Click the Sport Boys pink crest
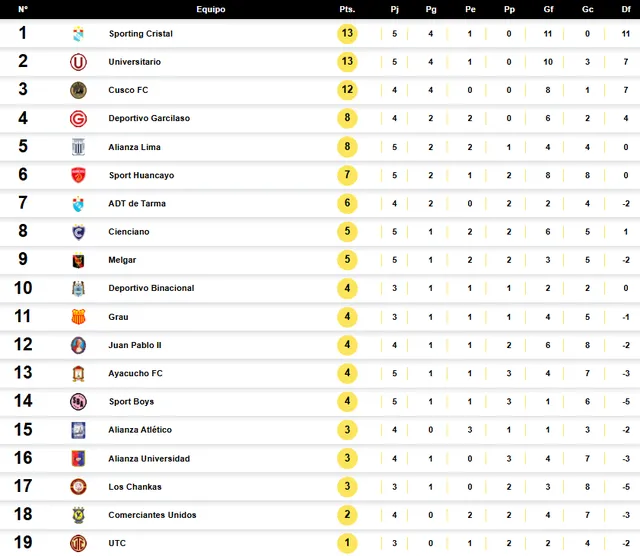Viewport: 640px width, 556px height. [78, 402]
